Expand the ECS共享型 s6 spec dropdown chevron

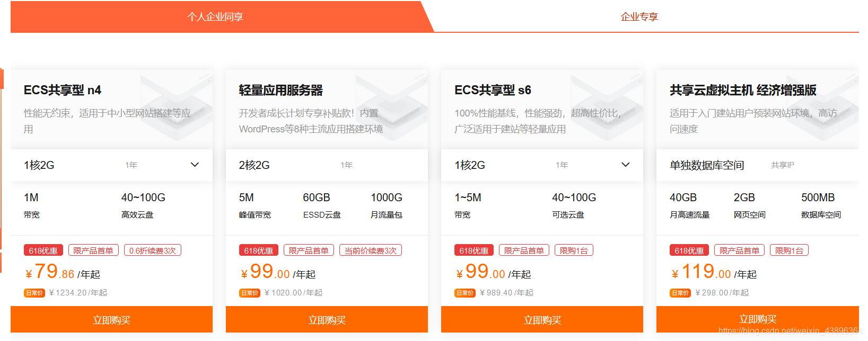pyautogui.click(x=625, y=165)
